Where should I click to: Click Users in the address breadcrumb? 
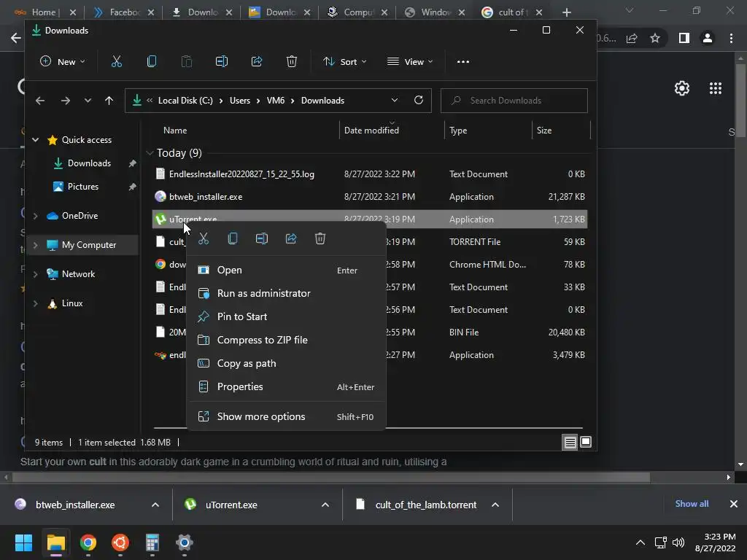(239, 101)
